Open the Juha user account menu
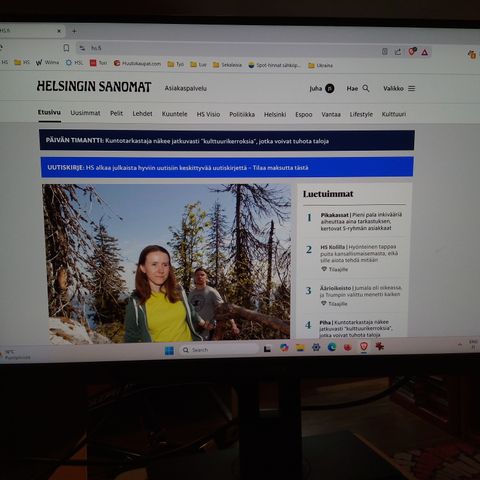 pyautogui.click(x=322, y=88)
